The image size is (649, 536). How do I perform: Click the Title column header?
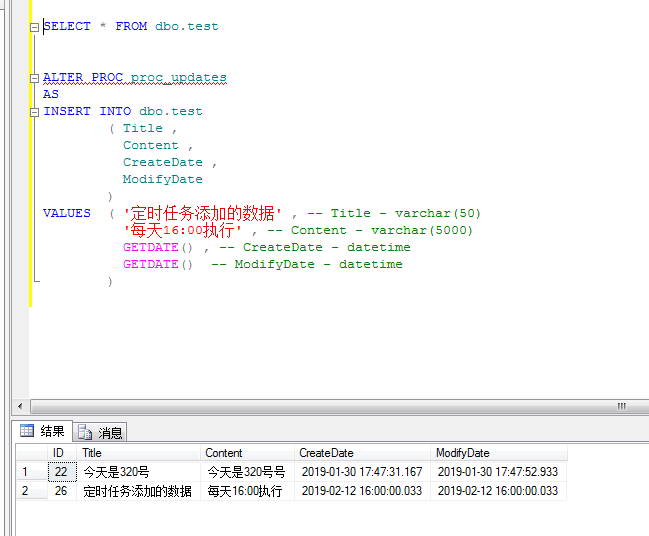(x=138, y=453)
